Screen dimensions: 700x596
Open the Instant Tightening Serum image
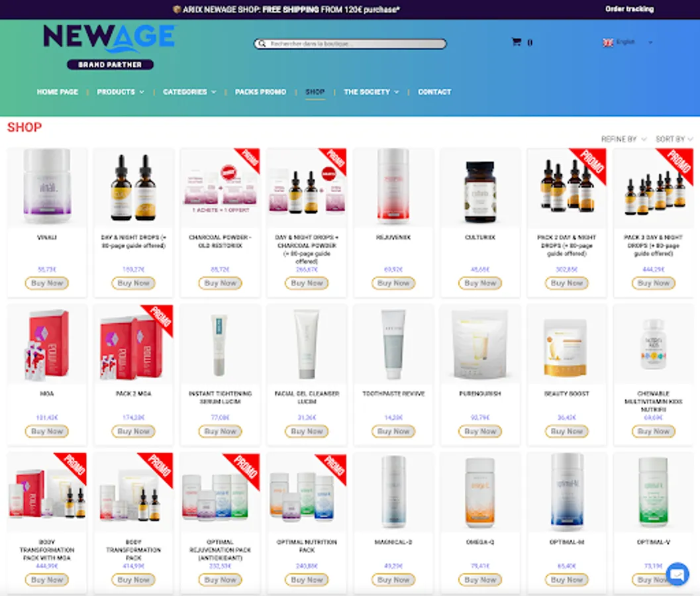[x=220, y=344]
